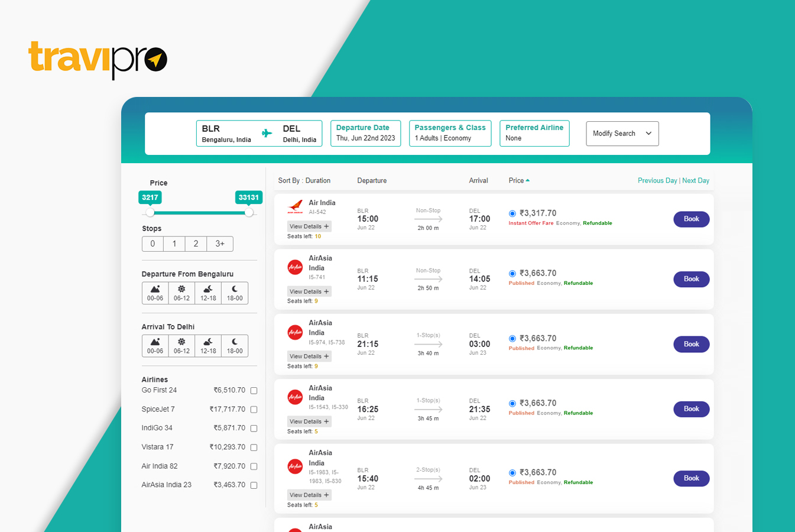Viewport: 795px width, 532px height.
Task: Book the AirAsia 11:15 flight
Action: coord(692,279)
